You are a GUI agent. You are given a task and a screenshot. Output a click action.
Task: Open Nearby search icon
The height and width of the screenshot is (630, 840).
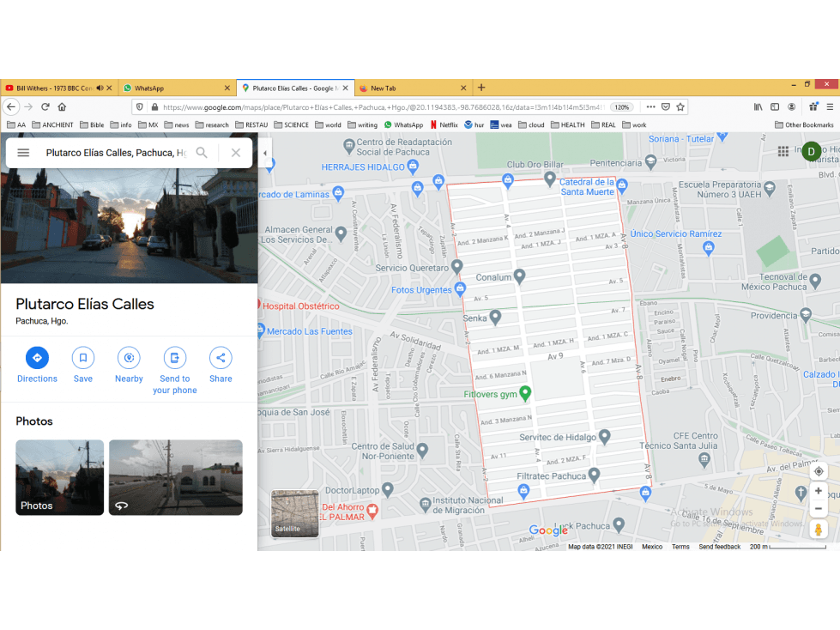click(x=129, y=358)
